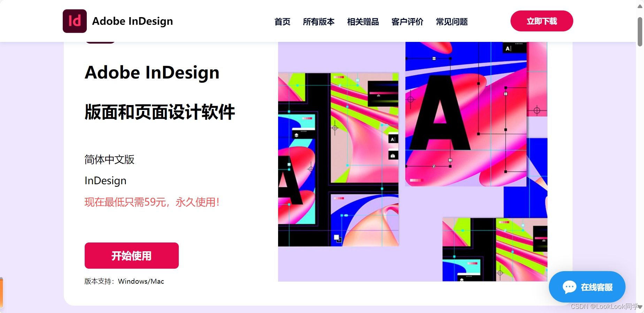Click the 简体中文版 label
Image resolution: width=644 pixels, height=313 pixels.
click(x=109, y=159)
